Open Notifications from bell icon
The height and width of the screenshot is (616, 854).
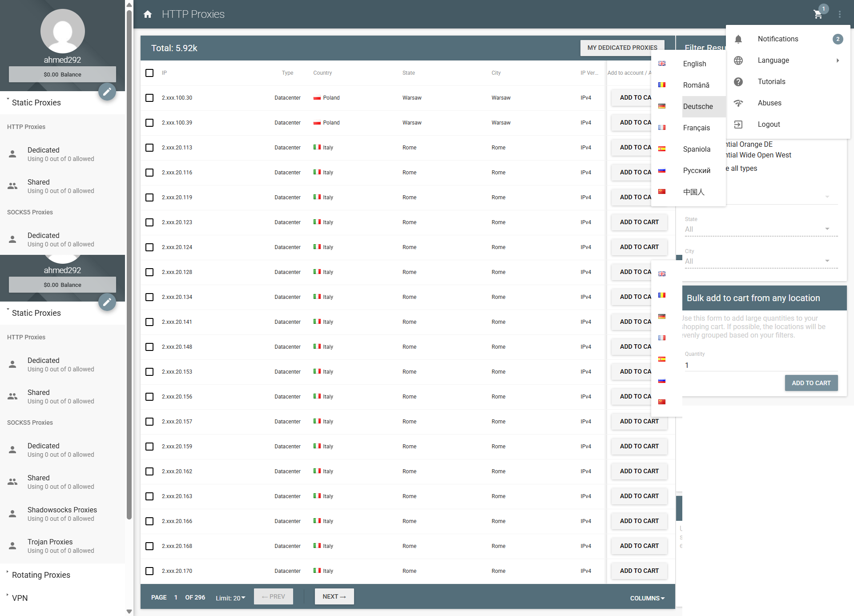point(738,39)
